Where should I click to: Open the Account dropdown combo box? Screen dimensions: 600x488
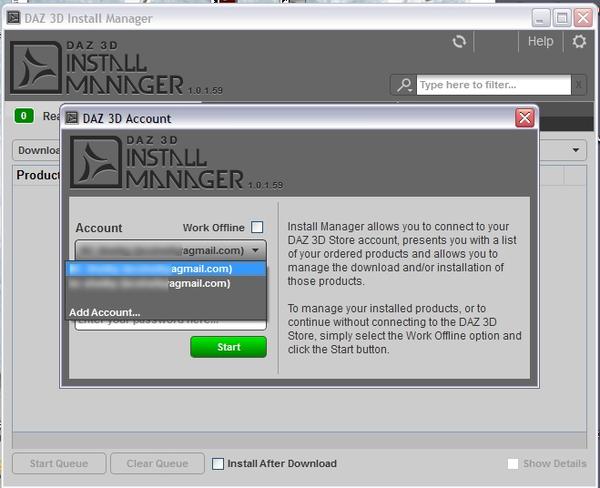(171, 250)
